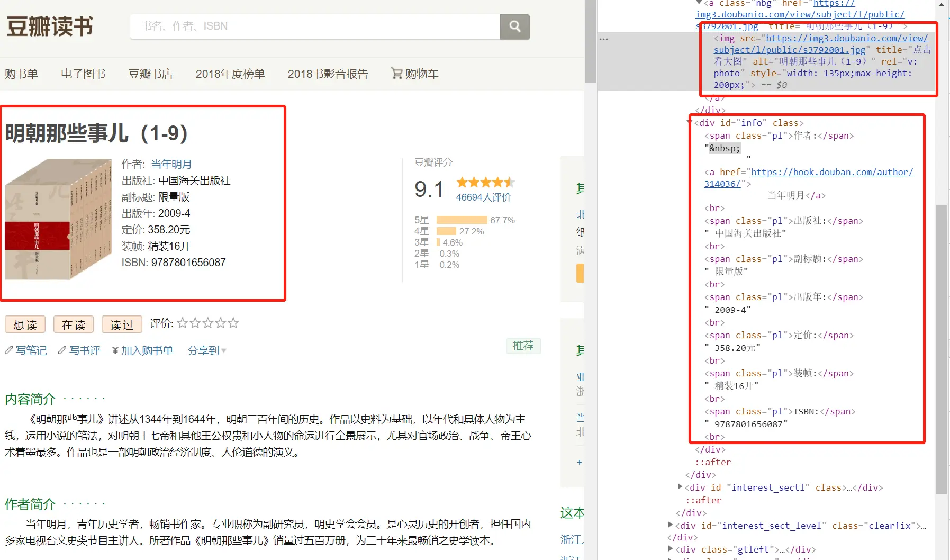This screenshot has height=560, width=950.
Task: Click the DevTools scrollbar up arrow
Action: 941,5
